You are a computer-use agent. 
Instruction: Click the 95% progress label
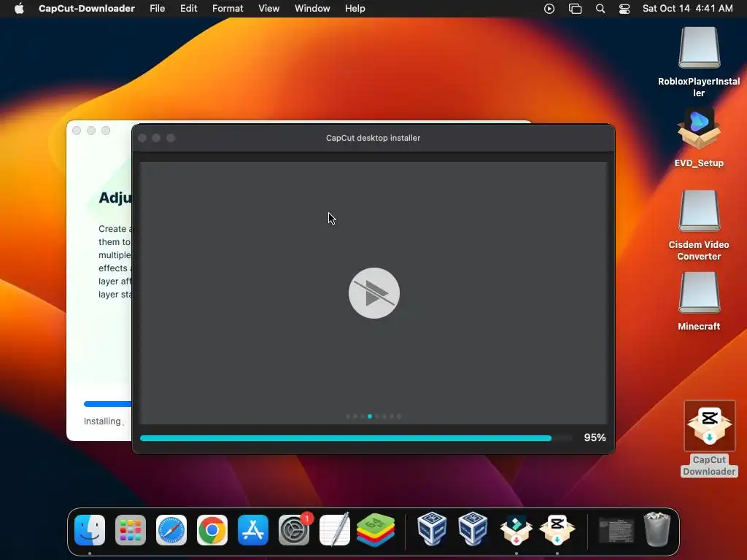tap(595, 437)
